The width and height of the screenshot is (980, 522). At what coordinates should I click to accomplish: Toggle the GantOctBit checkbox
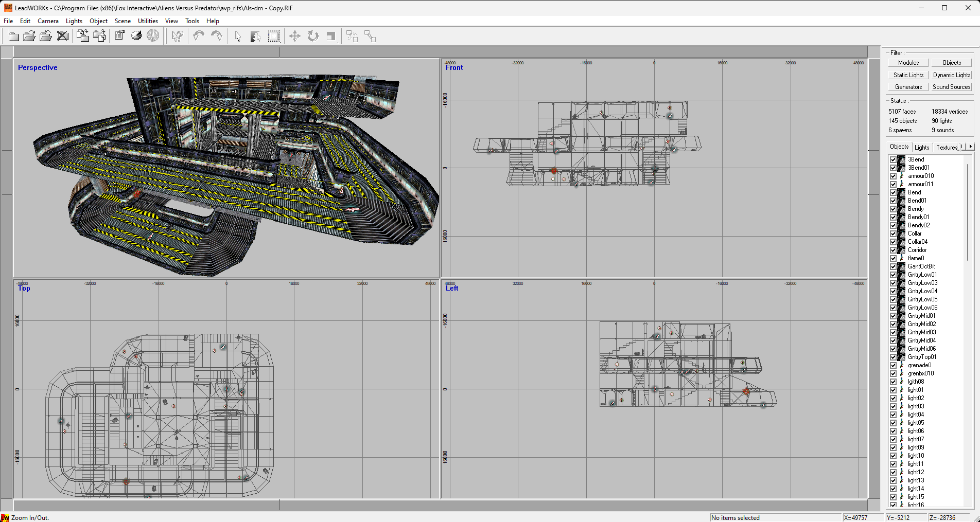tap(894, 266)
